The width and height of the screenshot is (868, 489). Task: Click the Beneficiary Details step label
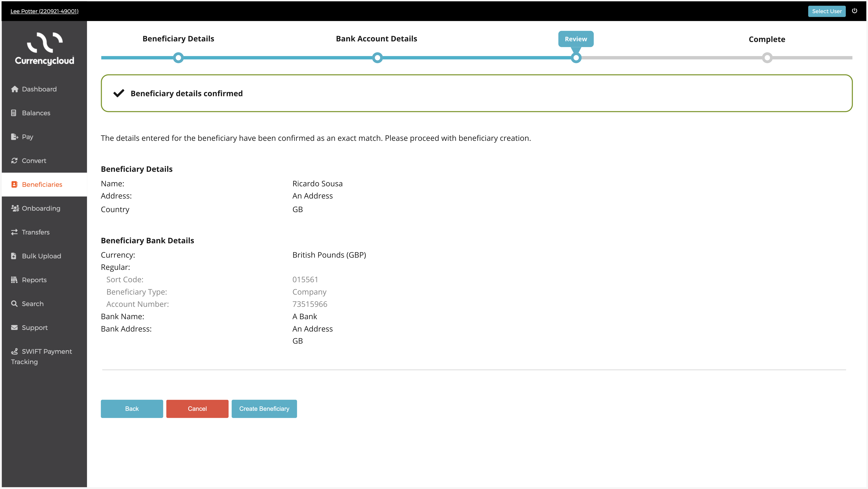pos(178,39)
